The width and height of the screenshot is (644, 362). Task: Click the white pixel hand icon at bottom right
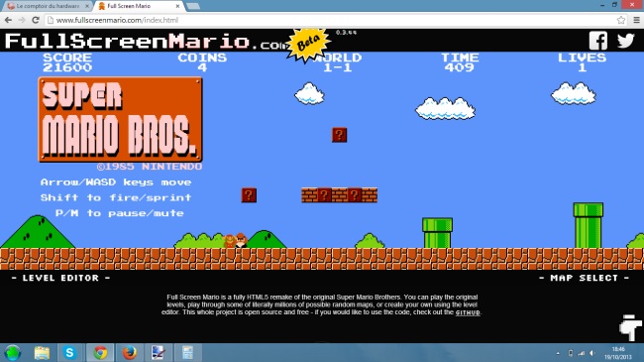click(x=630, y=328)
